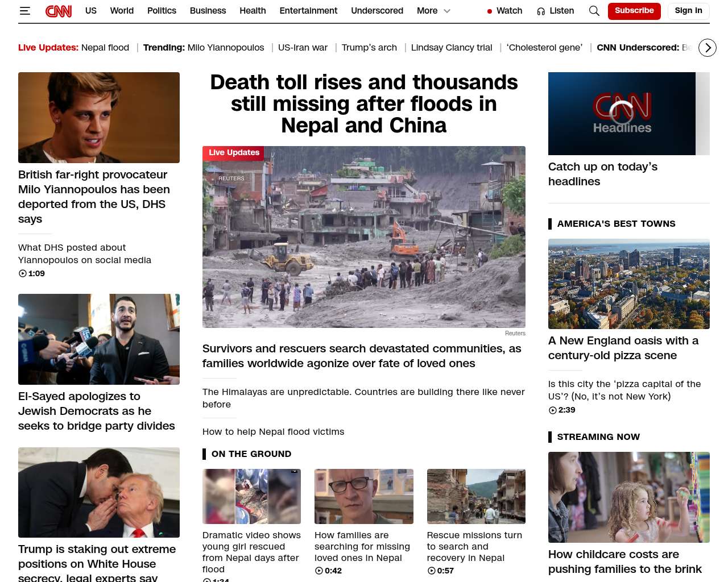Open the New England city aerial photo
The image size is (728, 582).
coord(629,284)
